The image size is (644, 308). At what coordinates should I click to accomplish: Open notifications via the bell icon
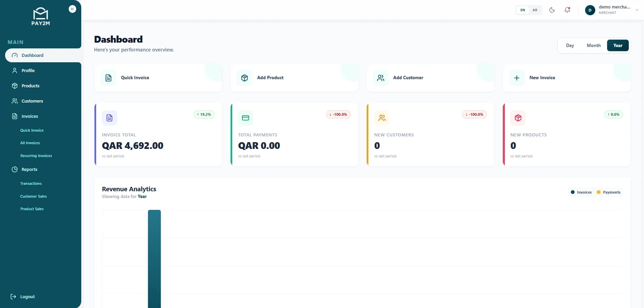(567, 10)
